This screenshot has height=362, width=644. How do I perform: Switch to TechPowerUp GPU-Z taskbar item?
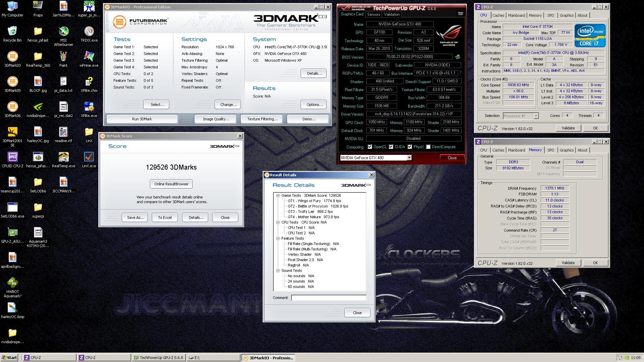(159, 358)
